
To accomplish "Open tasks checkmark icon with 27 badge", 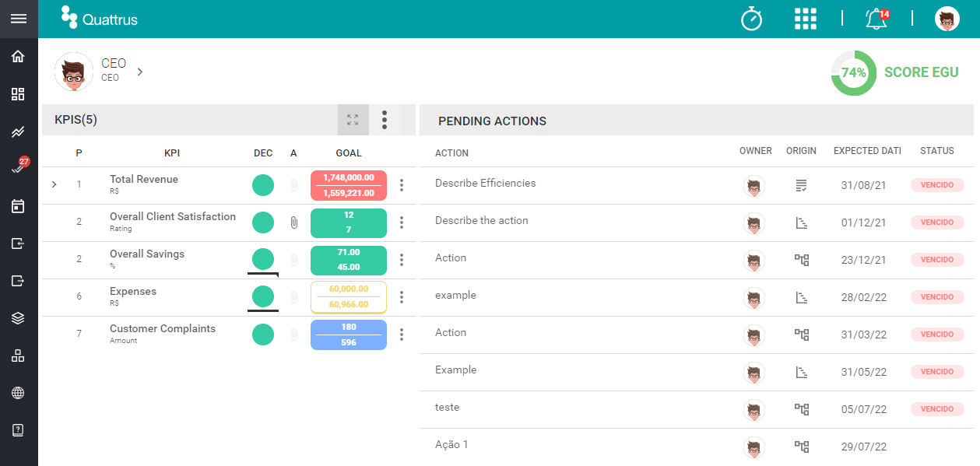I will click(19, 167).
